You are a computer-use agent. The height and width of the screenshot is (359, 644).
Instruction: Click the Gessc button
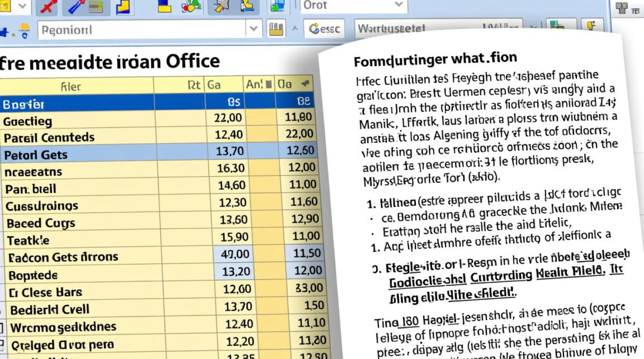[x=325, y=29]
